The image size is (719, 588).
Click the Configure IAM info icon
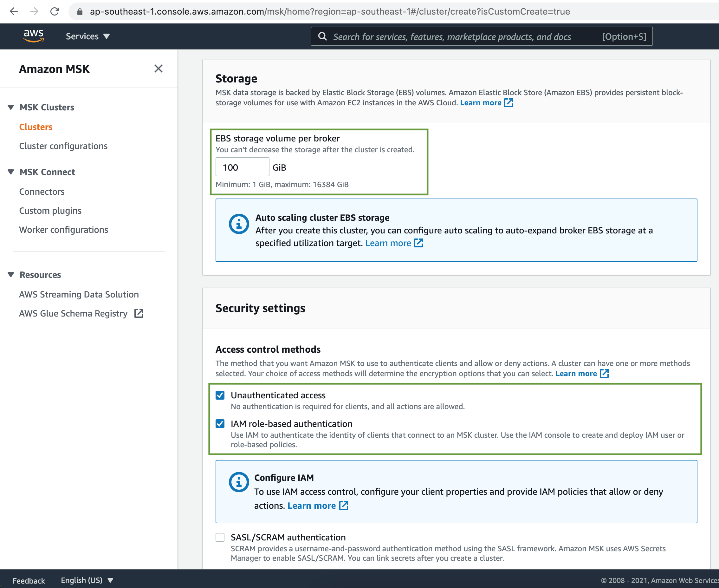239,482
